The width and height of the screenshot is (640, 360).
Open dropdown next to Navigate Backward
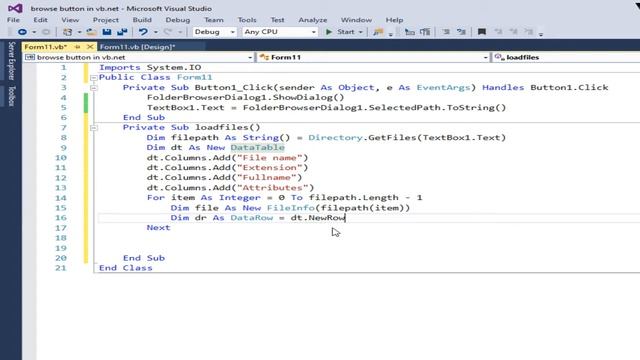pyautogui.click(x=34, y=32)
